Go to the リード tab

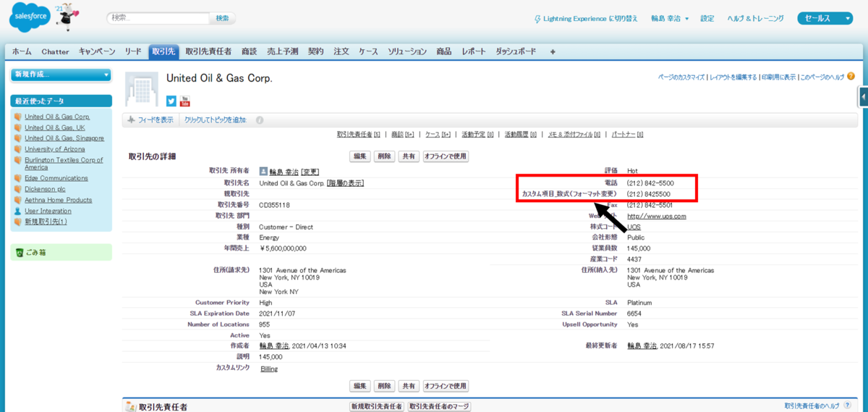coord(133,52)
